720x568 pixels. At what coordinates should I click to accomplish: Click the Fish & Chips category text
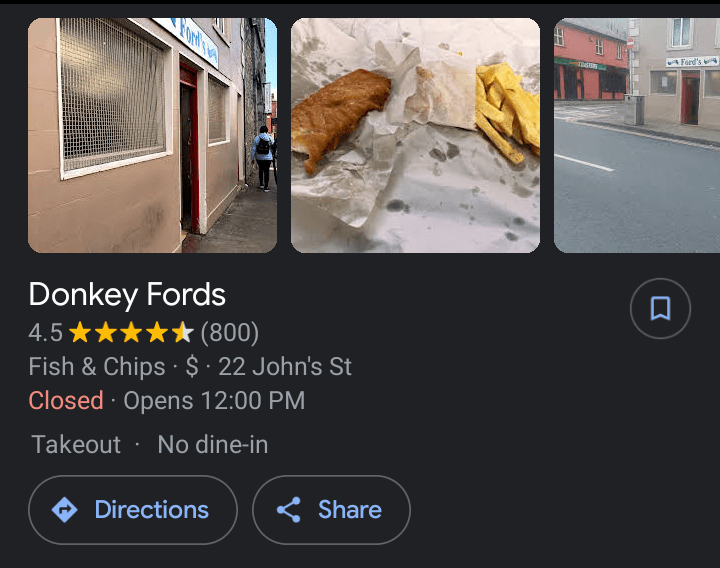coord(97,366)
